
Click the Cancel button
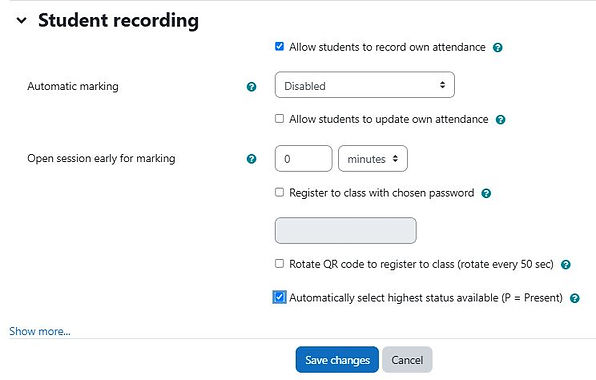[x=407, y=359]
